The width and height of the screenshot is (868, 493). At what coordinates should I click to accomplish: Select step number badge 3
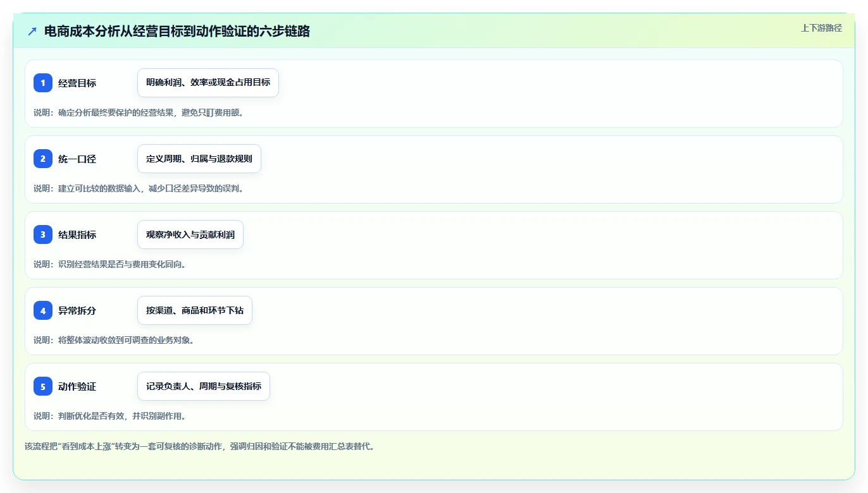pos(43,234)
